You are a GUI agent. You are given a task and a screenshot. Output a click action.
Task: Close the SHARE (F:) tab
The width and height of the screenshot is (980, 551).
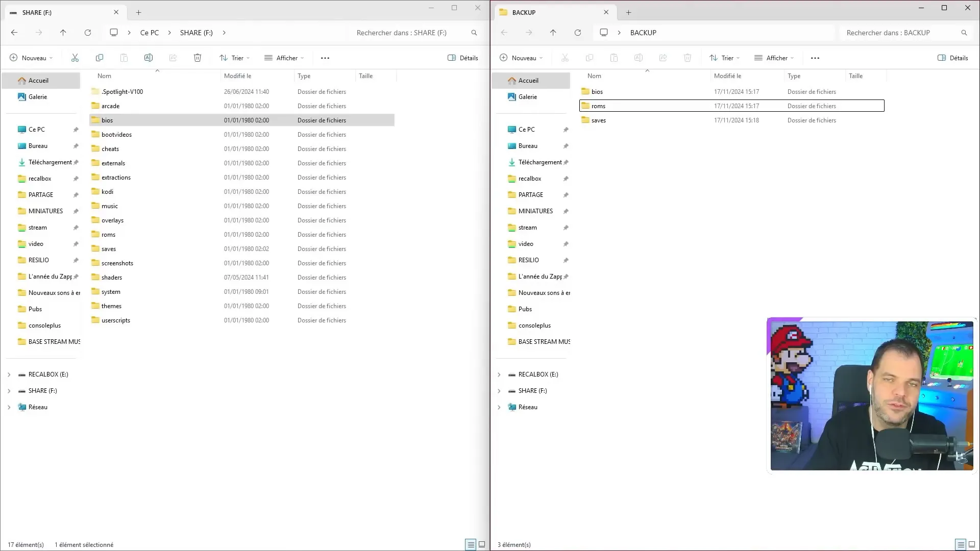tap(116, 12)
